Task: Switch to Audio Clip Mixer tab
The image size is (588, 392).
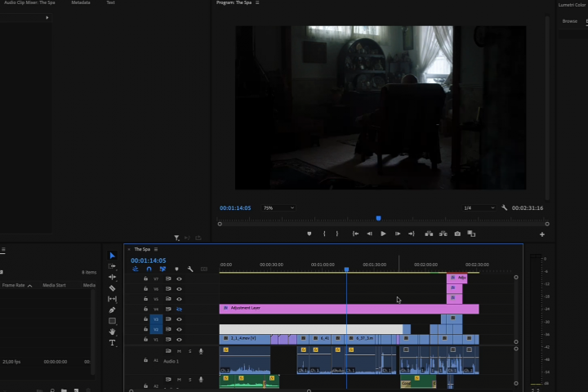Action: [29, 2]
